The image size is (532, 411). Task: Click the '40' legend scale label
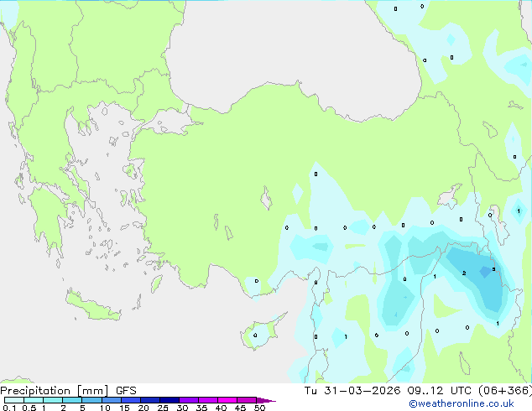pos(222,408)
